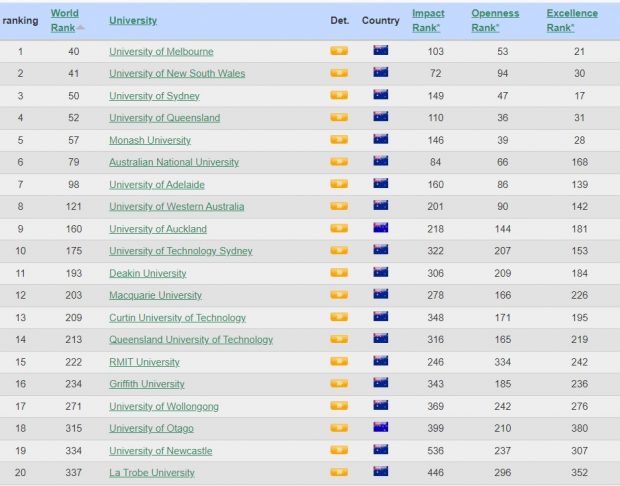The image size is (620, 486).
Task: Open details icon for Curtin University of Technology
Action: point(339,317)
